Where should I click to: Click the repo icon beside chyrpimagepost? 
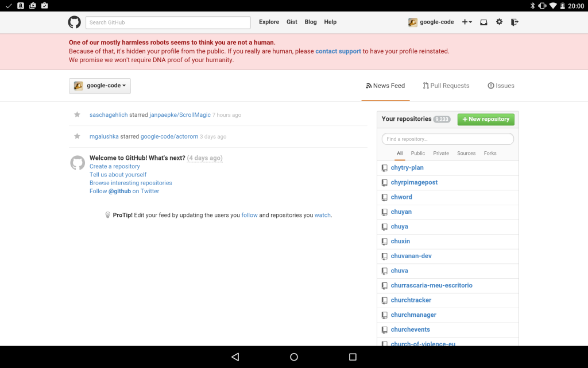coord(384,182)
